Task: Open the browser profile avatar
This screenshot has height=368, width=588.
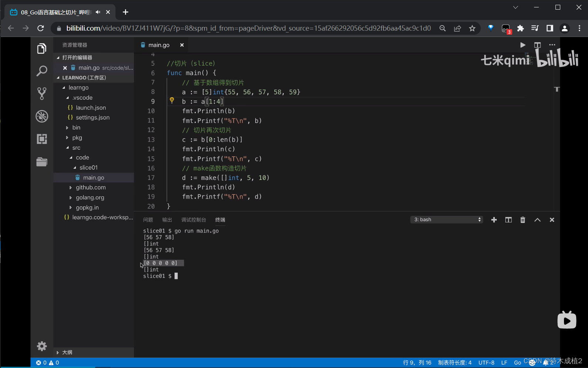Action: 565,28
